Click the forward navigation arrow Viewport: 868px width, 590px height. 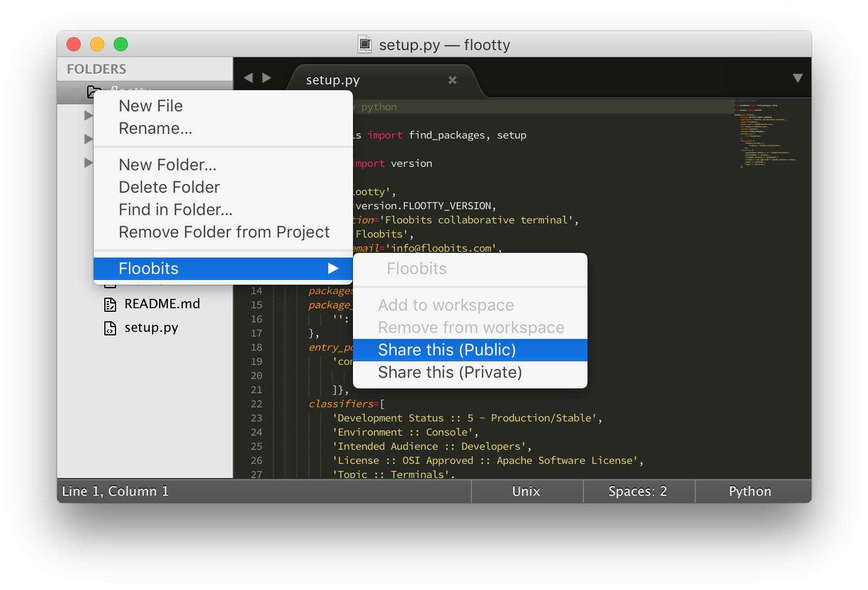[x=267, y=77]
